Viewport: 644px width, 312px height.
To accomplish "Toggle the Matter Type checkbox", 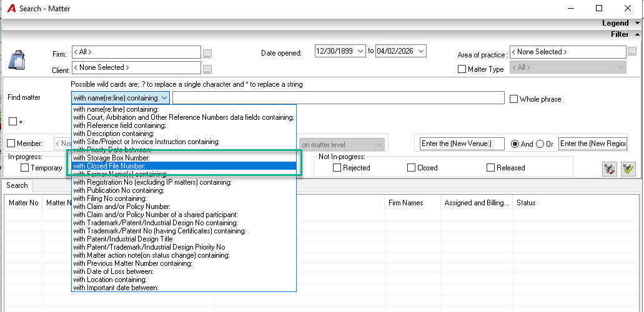I will (462, 69).
